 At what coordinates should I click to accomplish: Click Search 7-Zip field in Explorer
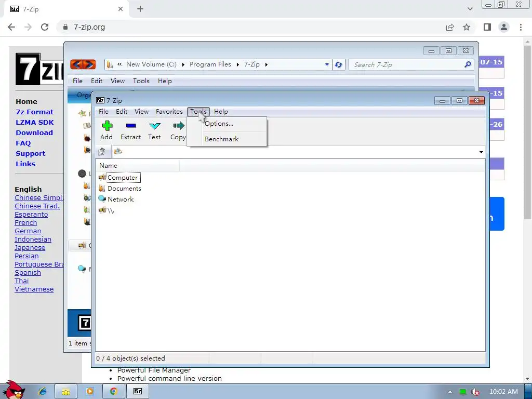pos(407,65)
